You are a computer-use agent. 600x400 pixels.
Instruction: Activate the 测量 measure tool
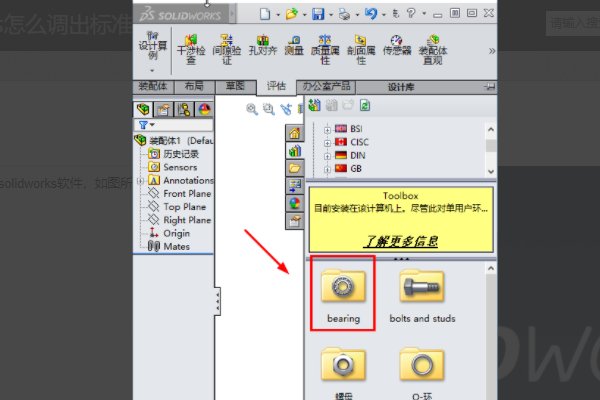294,45
